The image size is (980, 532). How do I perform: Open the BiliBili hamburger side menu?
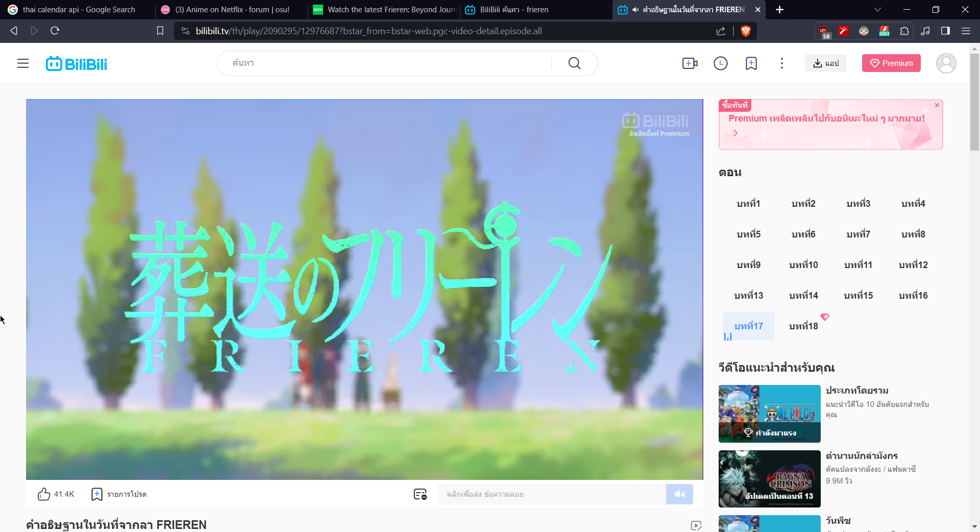(23, 63)
